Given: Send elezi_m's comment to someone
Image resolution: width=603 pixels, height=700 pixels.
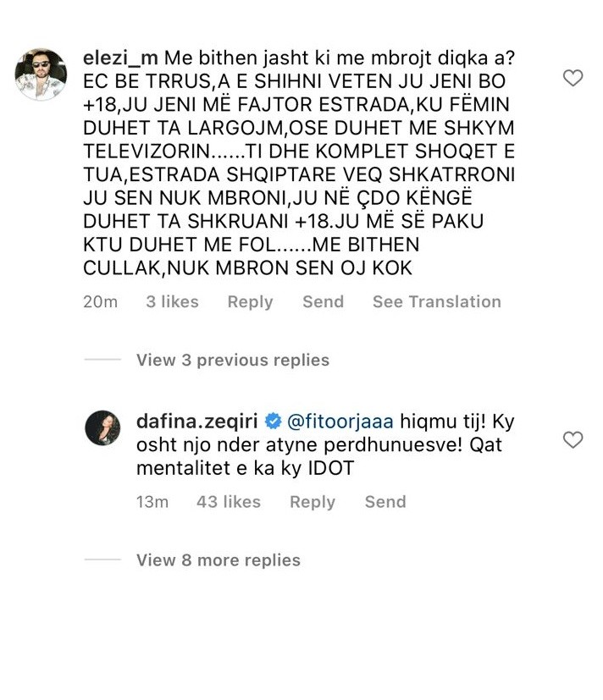Looking at the screenshot, I should 323,302.
